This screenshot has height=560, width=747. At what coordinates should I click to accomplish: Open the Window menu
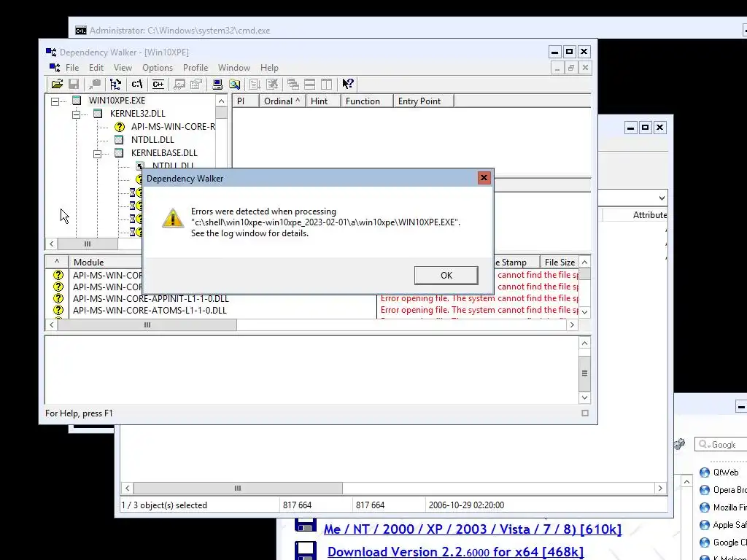coord(234,68)
